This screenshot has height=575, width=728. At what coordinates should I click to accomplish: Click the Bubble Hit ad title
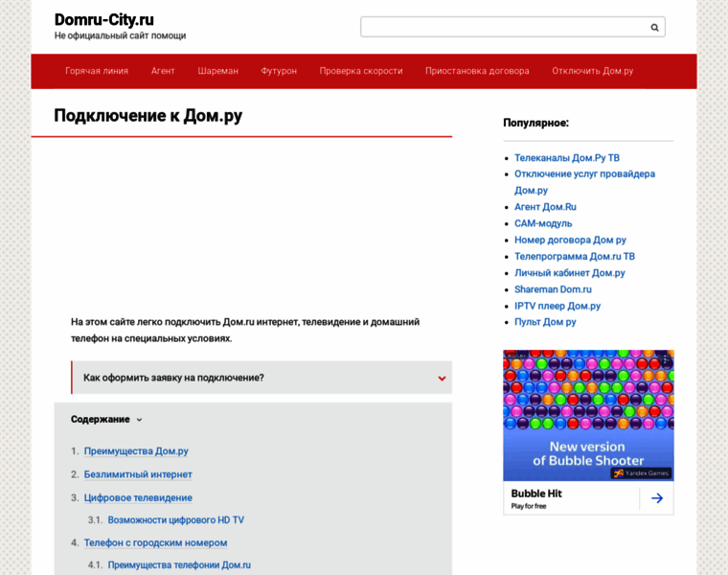(x=536, y=494)
